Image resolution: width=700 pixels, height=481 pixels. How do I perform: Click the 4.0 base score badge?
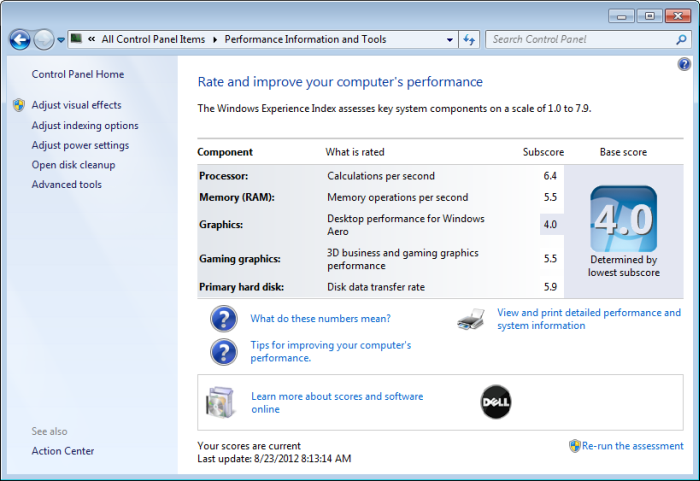tap(624, 219)
